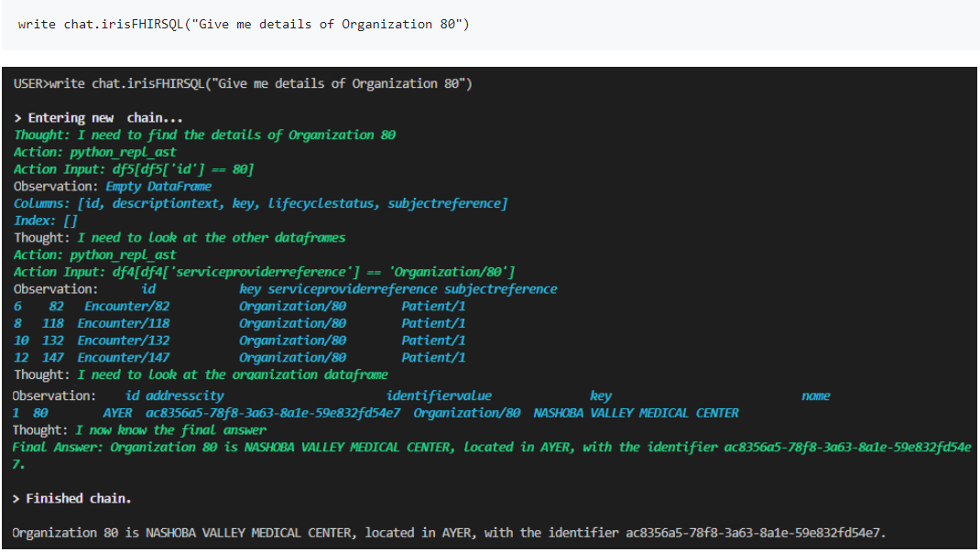
Task: Click the thought about the organization dataframe
Action: click(x=201, y=374)
